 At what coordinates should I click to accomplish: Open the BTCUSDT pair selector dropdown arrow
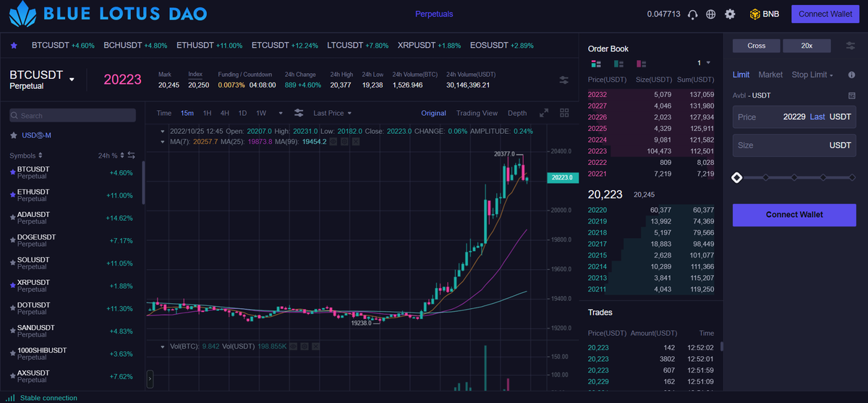point(72,80)
